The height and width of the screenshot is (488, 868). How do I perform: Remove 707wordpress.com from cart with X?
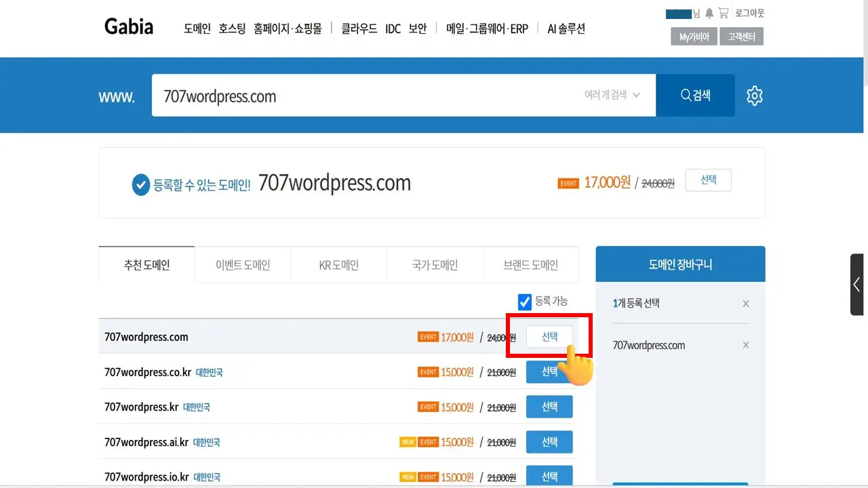746,346
